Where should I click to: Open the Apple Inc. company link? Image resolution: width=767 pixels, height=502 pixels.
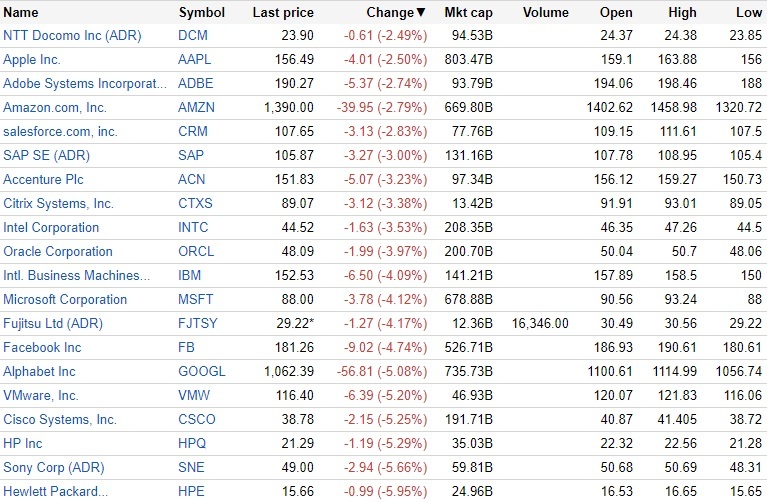32,59
